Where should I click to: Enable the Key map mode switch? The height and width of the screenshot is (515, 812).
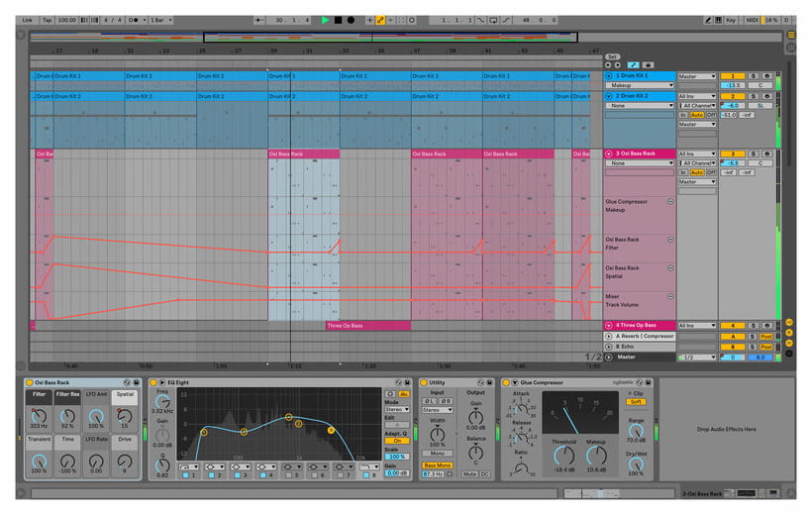(731, 20)
